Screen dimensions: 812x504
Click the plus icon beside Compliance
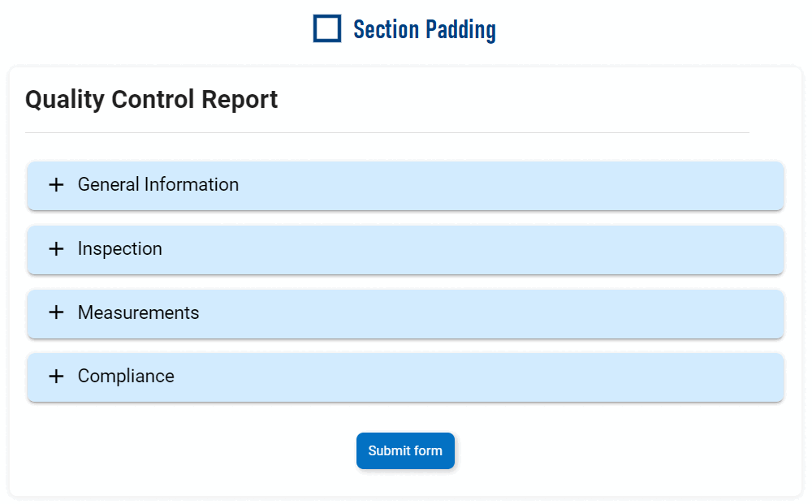coord(56,377)
